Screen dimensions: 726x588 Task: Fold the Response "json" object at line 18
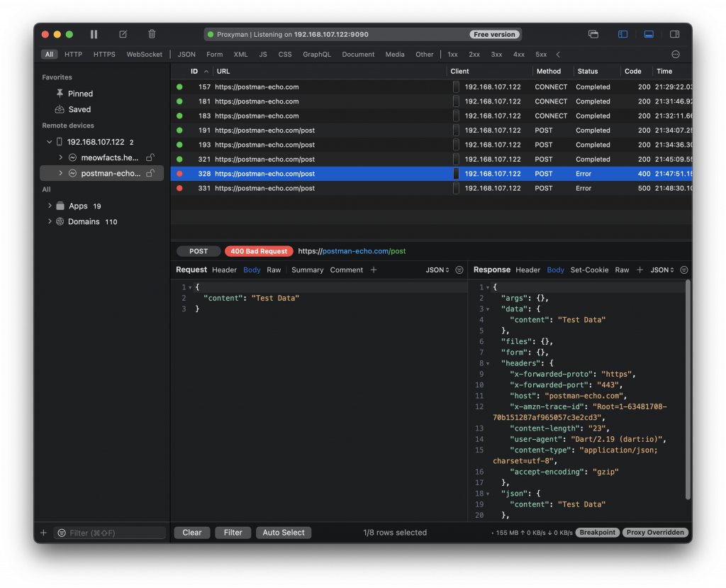point(488,494)
